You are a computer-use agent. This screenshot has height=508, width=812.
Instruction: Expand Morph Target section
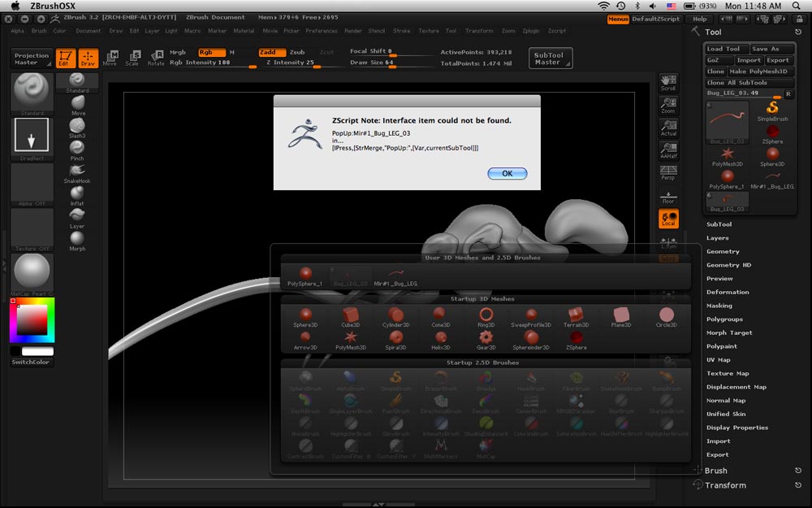point(729,332)
